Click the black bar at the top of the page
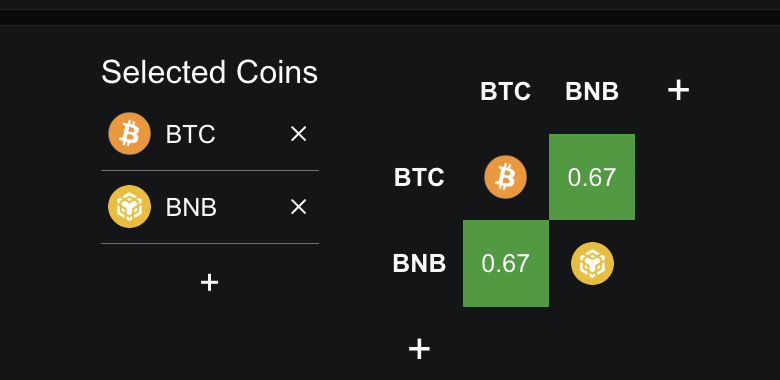 [x=390, y=17]
